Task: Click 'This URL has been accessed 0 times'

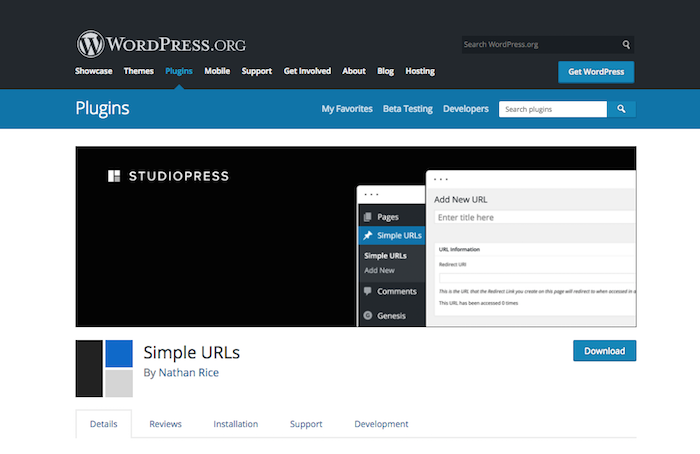Action: tap(479, 303)
